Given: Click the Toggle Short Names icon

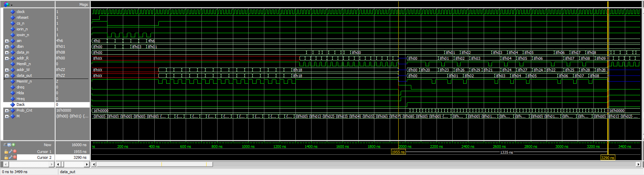Looking at the screenshot, I should [x=5, y=145].
